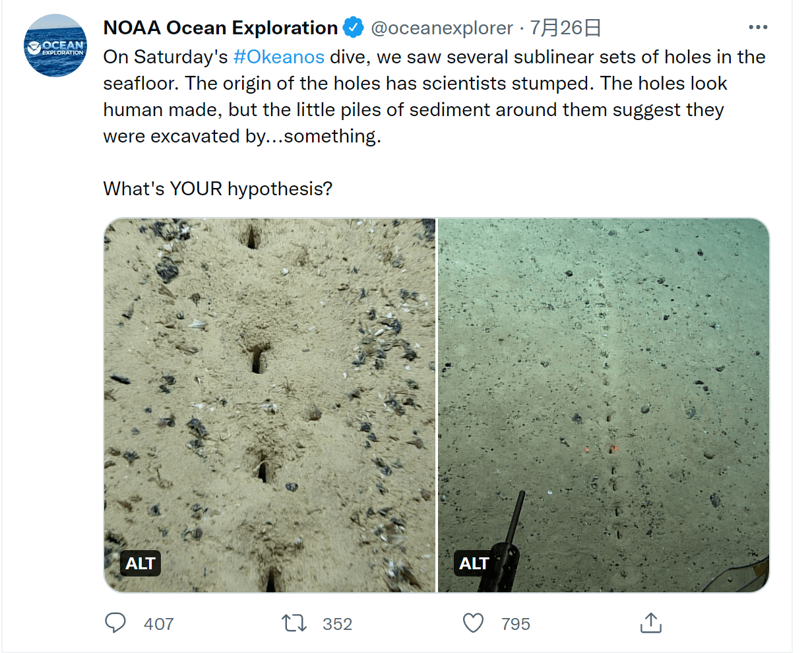The height and width of the screenshot is (653, 812).
Task: Open the #Okeanos hashtag link
Action: [278, 57]
